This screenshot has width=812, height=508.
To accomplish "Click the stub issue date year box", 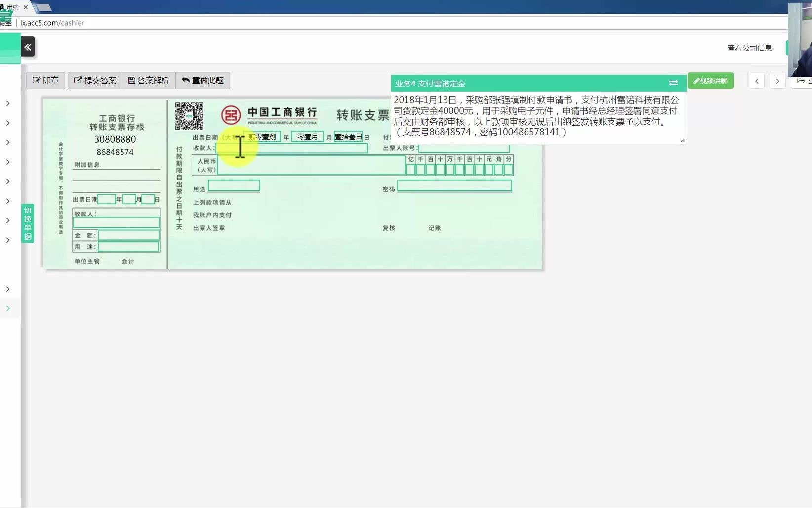I will 107,199.
